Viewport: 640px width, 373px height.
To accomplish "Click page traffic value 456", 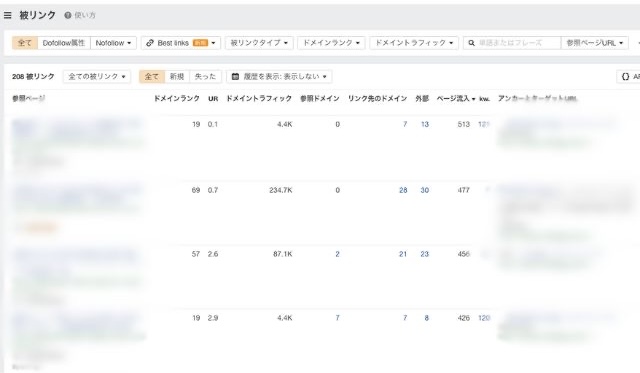I will (464, 254).
